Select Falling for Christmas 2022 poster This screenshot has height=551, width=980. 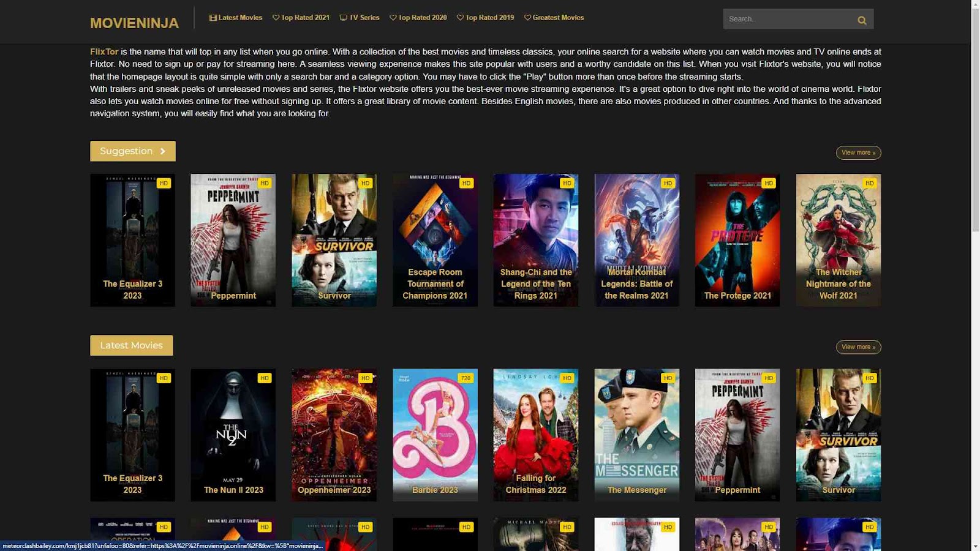click(535, 435)
